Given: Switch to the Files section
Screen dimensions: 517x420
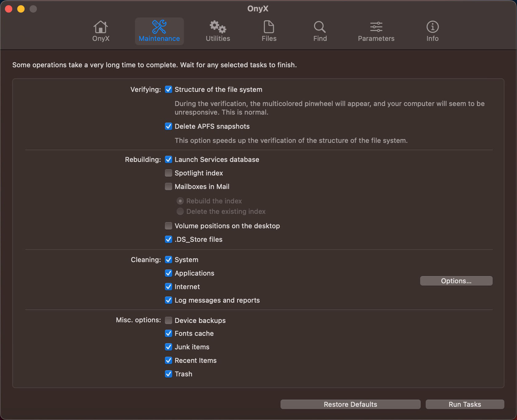Looking at the screenshot, I should point(269,31).
